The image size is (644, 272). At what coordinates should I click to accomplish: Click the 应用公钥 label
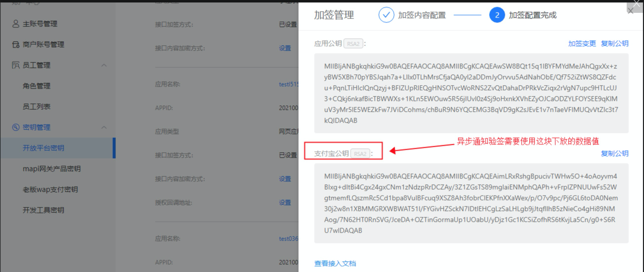click(x=328, y=43)
